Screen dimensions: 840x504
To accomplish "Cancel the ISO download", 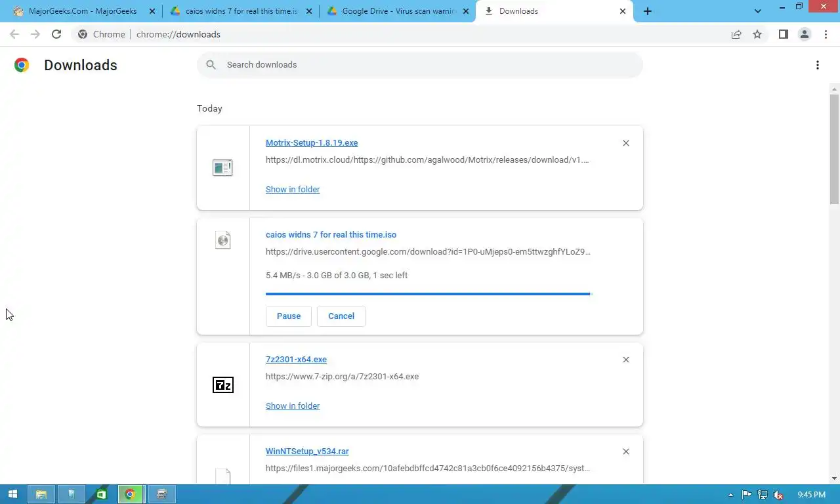I will tap(341, 316).
